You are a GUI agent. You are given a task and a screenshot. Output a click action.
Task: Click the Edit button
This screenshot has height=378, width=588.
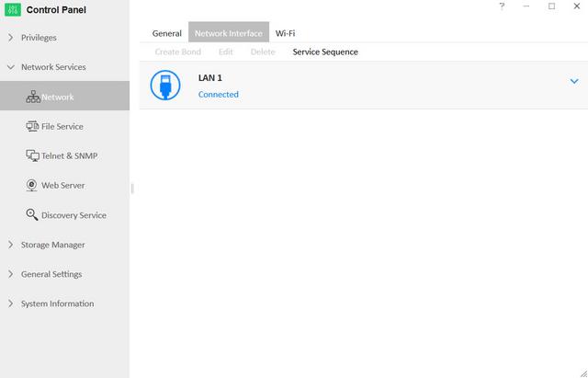point(226,52)
